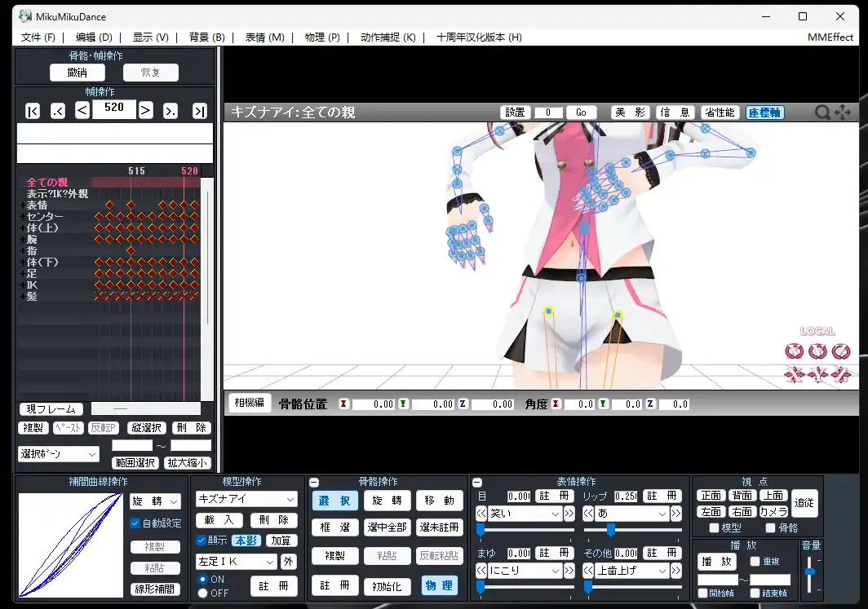Open the にこり brow morph dropdown

click(x=525, y=571)
